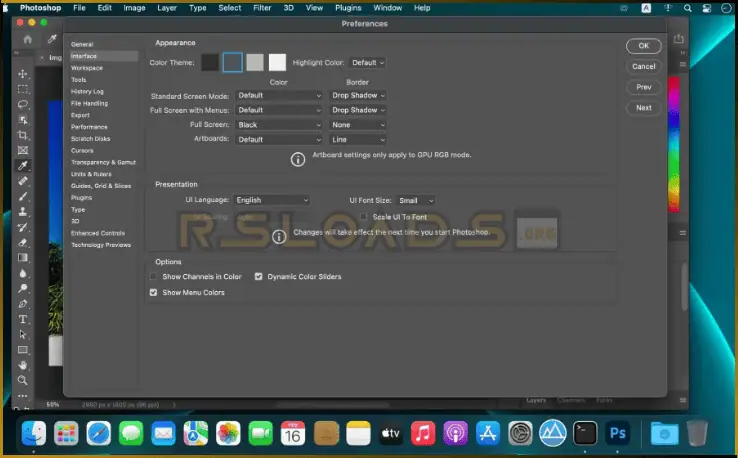
Task: Select the Path Selection tool
Action: pos(23,334)
